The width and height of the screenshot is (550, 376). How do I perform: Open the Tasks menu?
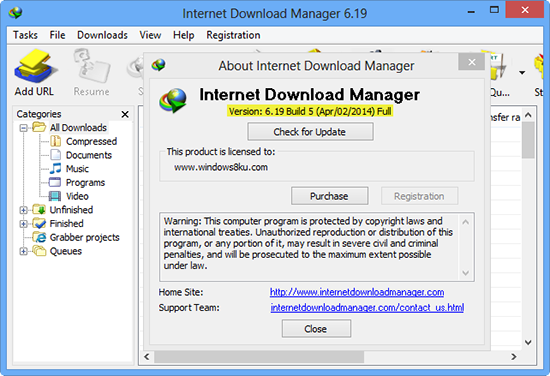click(25, 35)
